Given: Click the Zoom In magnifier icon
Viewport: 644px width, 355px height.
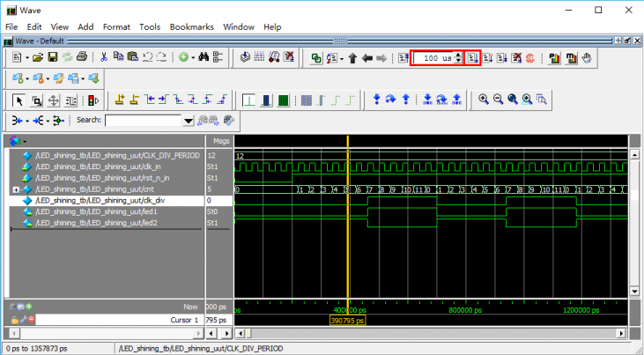Looking at the screenshot, I should tap(484, 100).
